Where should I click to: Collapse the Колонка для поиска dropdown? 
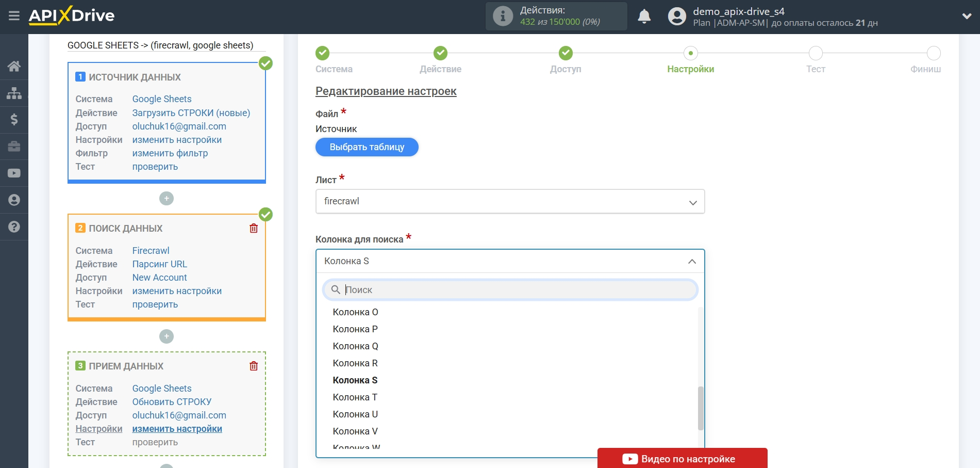(692, 261)
